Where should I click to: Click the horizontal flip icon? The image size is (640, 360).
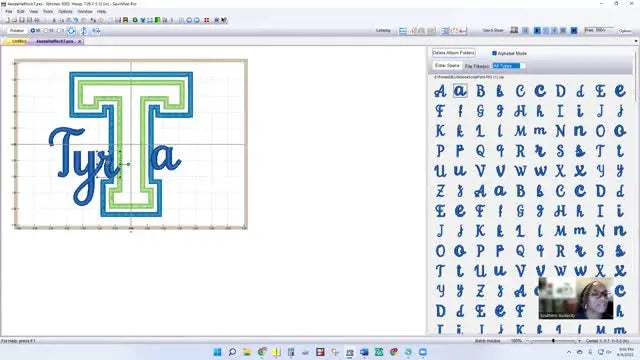(96, 31)
